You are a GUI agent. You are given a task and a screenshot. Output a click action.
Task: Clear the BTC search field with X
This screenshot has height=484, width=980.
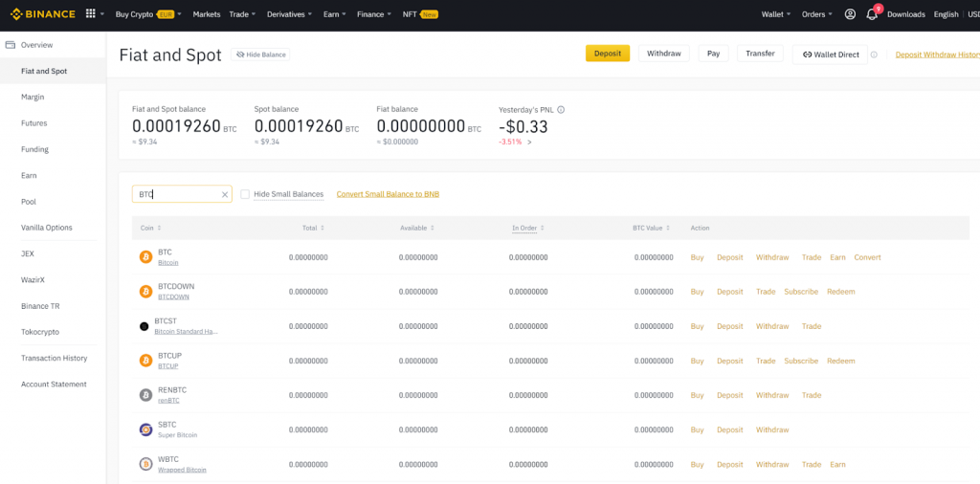(x=225, y=194)
